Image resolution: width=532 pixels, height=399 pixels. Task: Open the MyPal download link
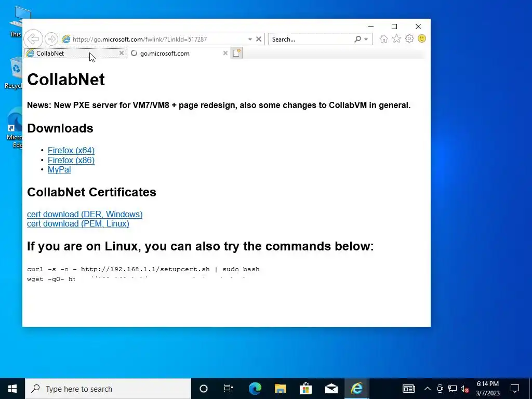(x=59, y=170)
